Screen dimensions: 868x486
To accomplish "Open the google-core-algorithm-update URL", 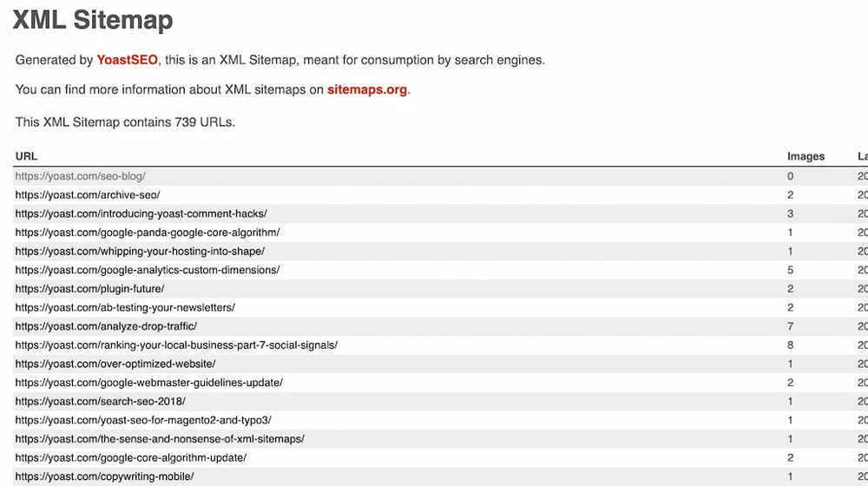I will [131, 458].
